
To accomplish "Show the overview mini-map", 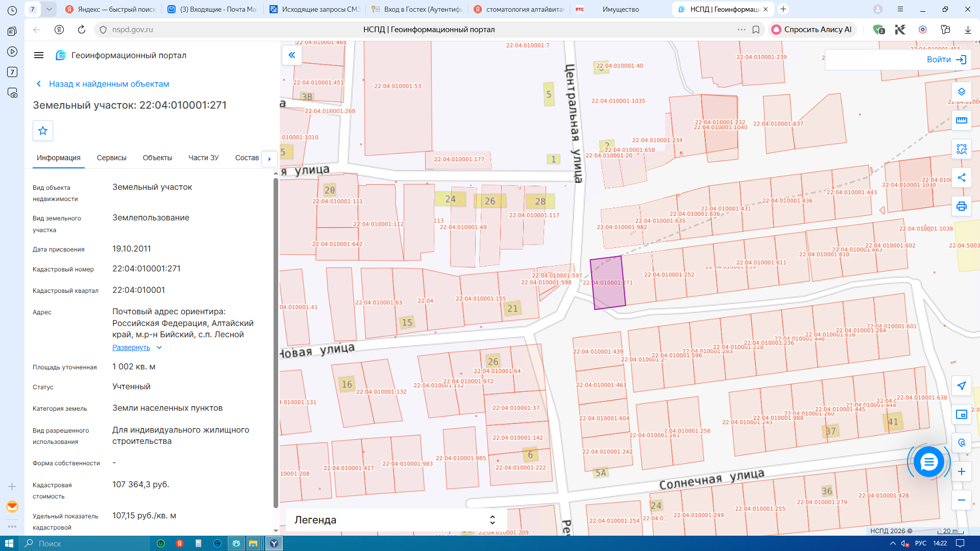I will click(x=962, y=414).
